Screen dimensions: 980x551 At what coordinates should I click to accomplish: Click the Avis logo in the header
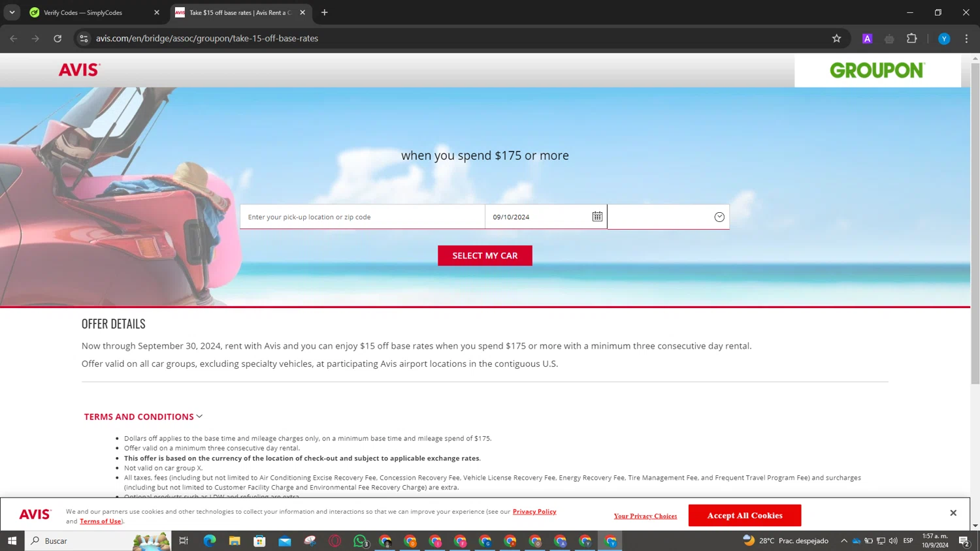80,70
